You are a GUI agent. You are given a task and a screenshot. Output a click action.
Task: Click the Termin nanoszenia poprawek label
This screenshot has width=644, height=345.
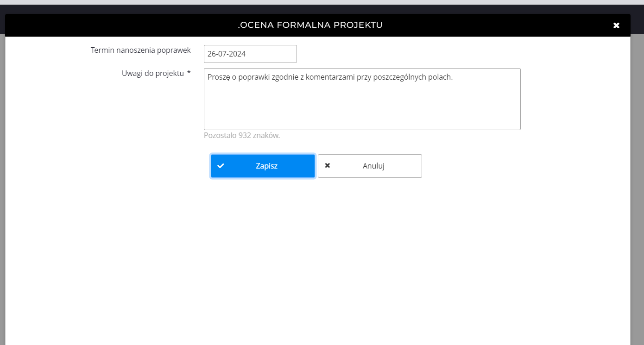[x=140, y=50]
